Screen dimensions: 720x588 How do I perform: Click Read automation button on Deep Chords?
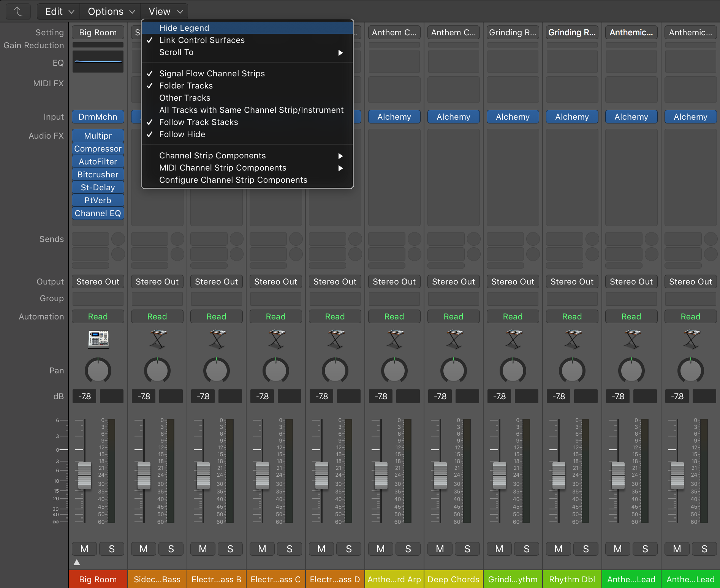(453, 316)
